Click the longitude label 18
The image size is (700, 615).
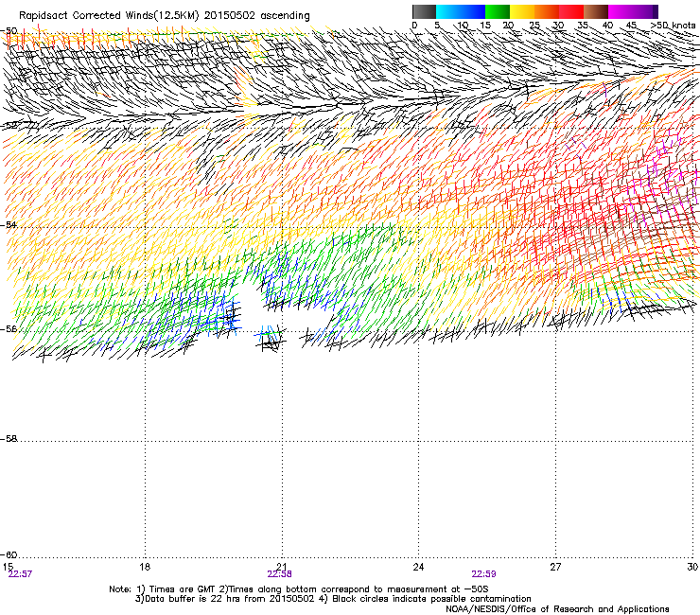coord(145,567)
